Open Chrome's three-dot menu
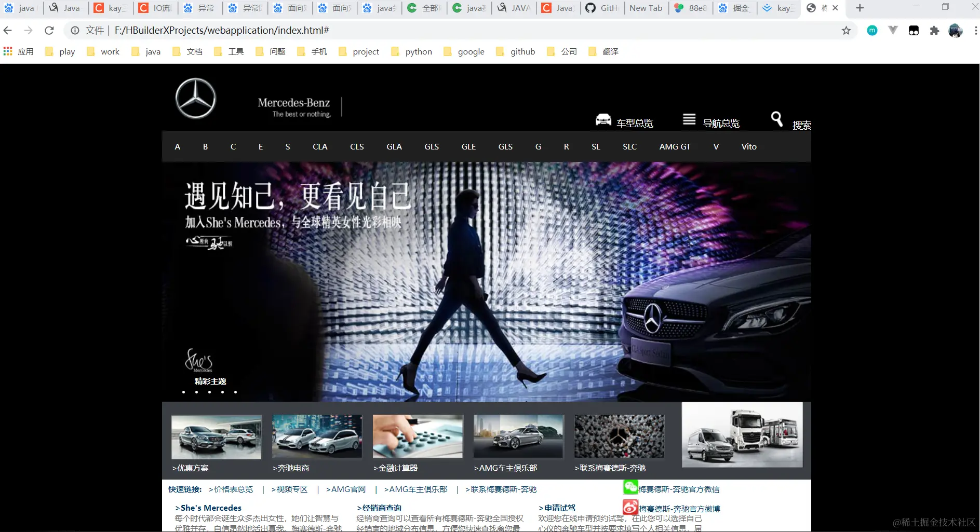The width and height of the screenshot is (980, 532). [x=975, y=31]
